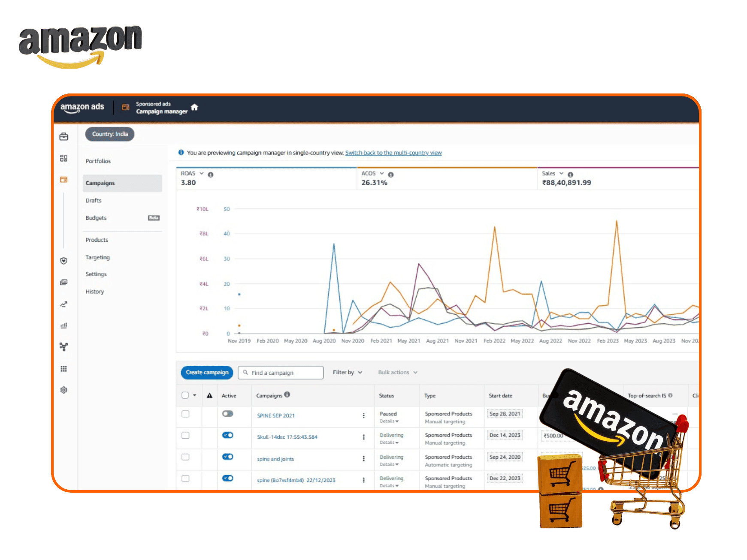Viewport: 747px width, 560px height.
Task: Click the ₹500.00 budget field
Action: tap(554, 436)
